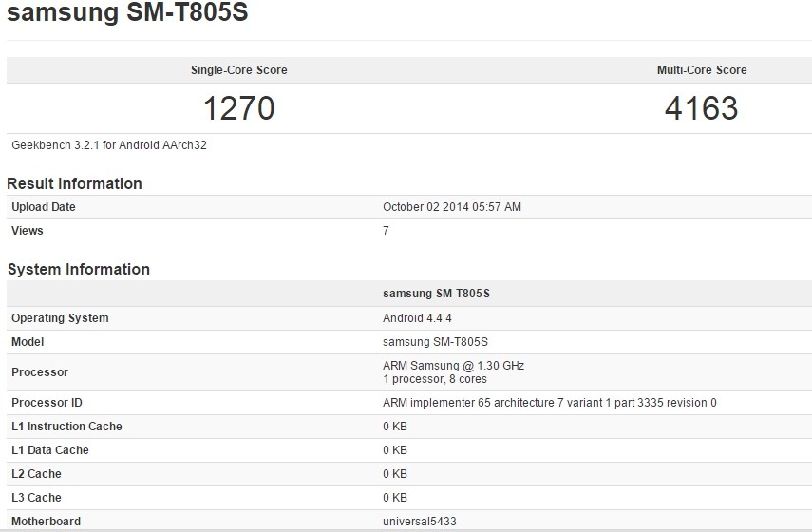This screenshot has height=532, width=812.
Task: Select the Multi-Core Score heading
Action: click(702, 70)
